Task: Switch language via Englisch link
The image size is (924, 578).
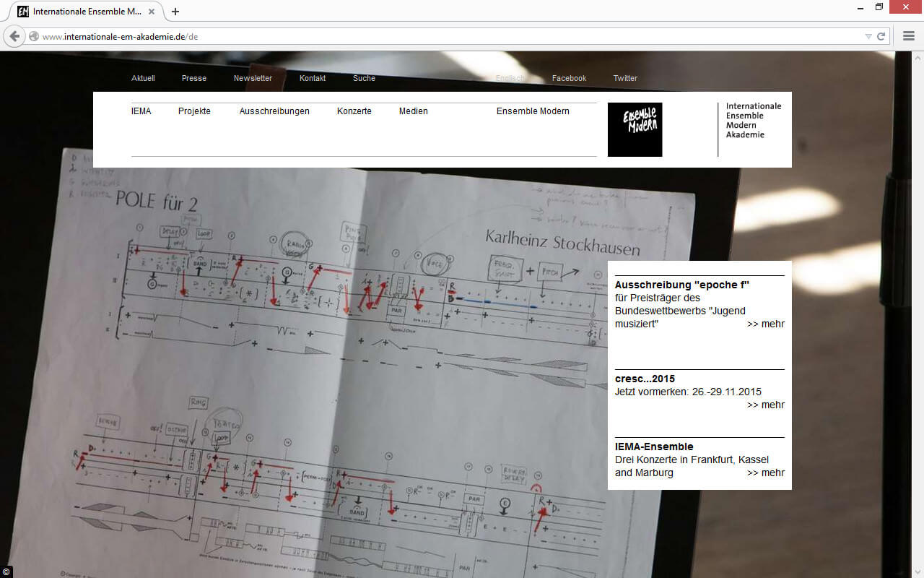Action: point(510,78)
